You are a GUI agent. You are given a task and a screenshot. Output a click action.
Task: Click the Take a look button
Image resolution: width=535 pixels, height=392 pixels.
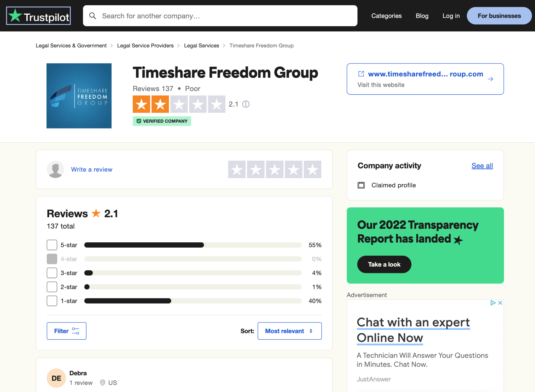click(x=384, y=264)
